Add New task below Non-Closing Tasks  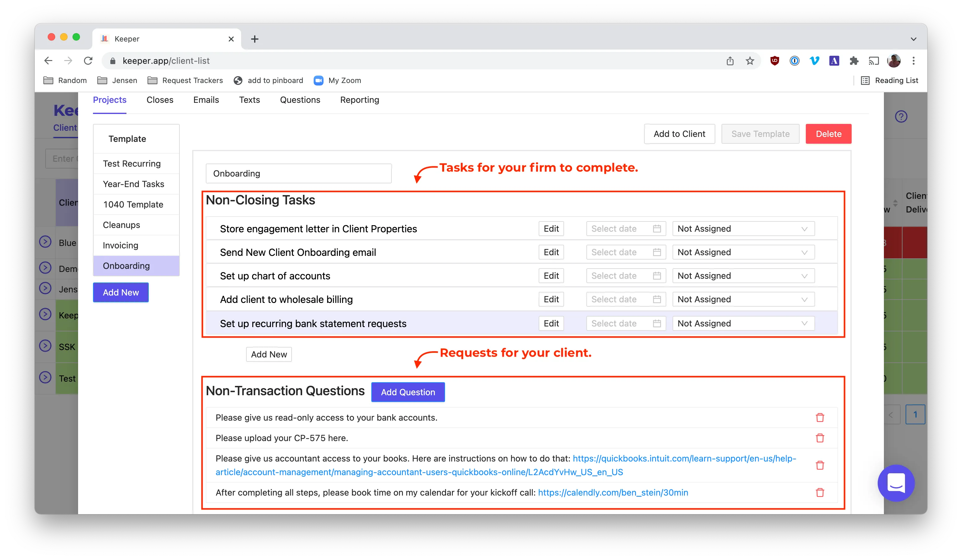click(x=269, y=354)
